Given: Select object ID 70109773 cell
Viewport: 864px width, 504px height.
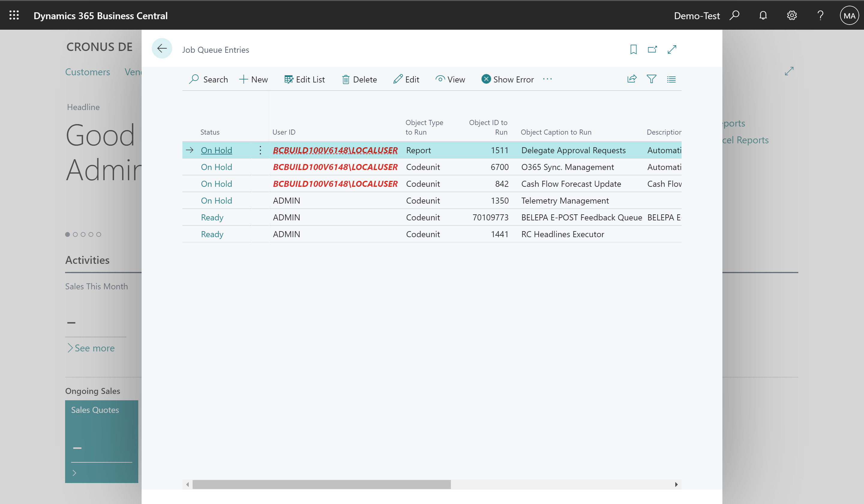Looking at the screenshot, I should [490, 218].
